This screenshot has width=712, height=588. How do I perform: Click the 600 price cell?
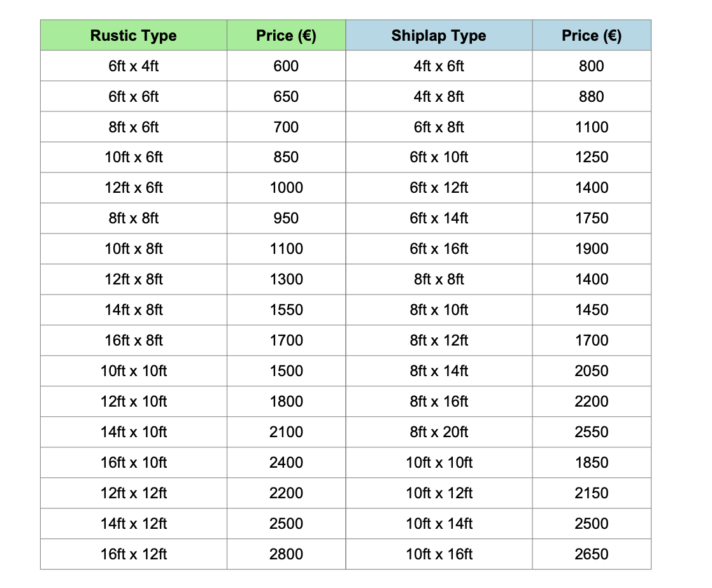286,66
